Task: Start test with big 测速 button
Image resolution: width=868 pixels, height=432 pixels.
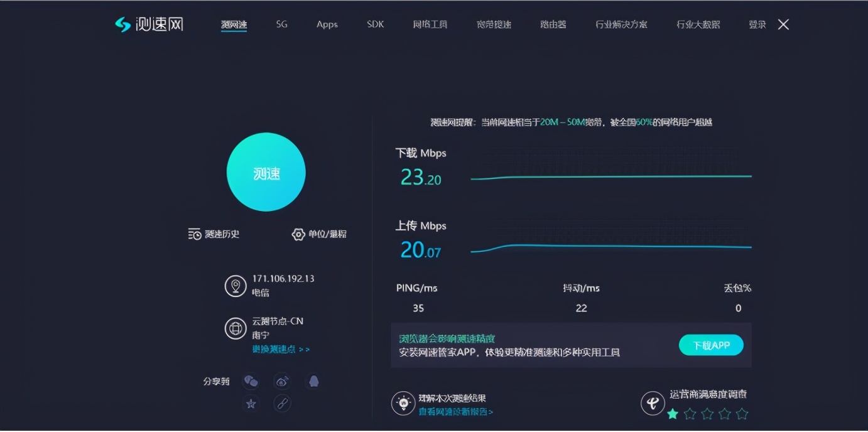Action: (266, 172)
